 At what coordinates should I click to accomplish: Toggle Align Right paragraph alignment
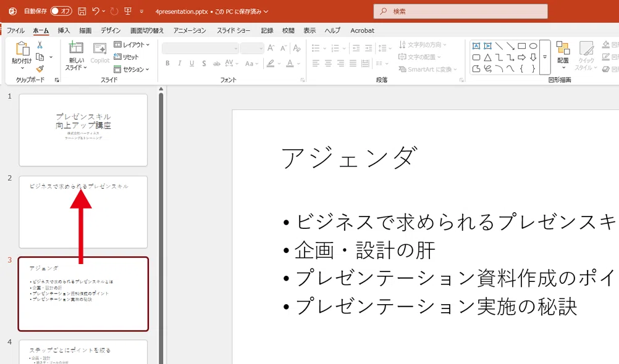tap(340, 63)
